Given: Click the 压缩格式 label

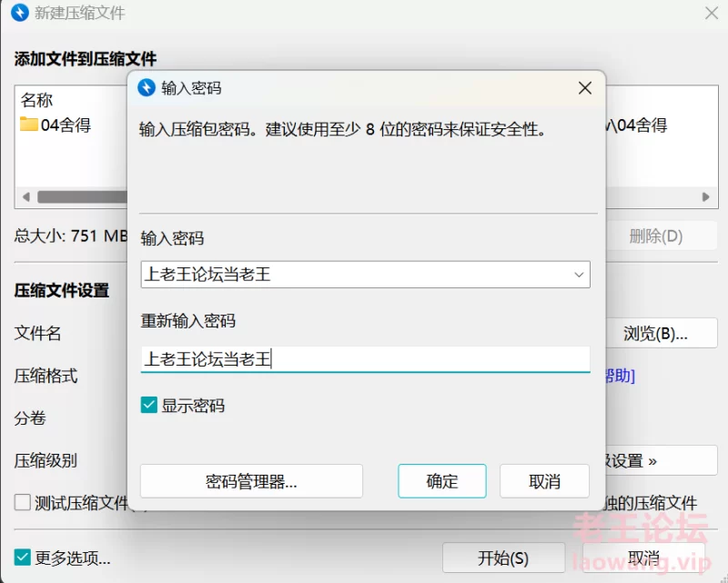Looking at the screenshot, I should [x=45, y=376].
